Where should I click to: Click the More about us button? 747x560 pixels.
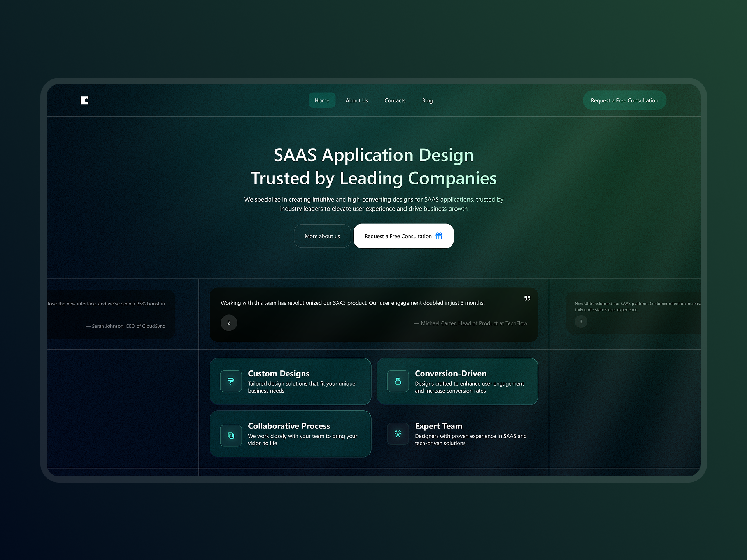pos(322,236)
